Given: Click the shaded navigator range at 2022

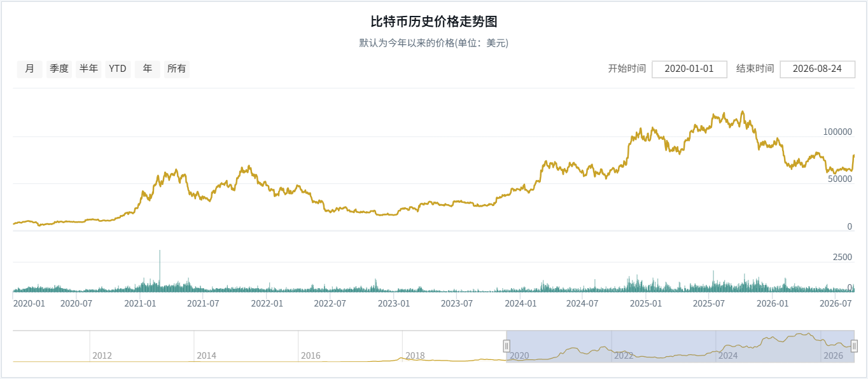Looking at the screenshot, I should (x=624, y=356).
